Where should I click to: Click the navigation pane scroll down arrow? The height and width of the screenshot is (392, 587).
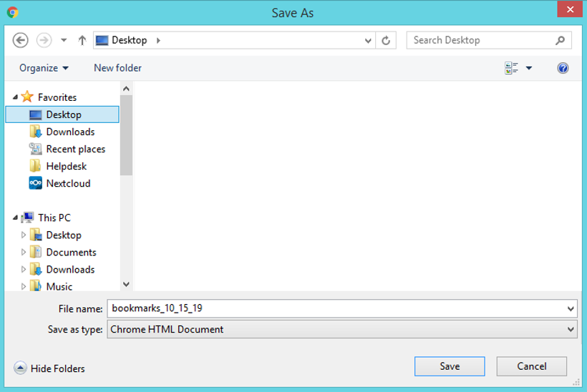pyautogui.click(x=126, y=284)
